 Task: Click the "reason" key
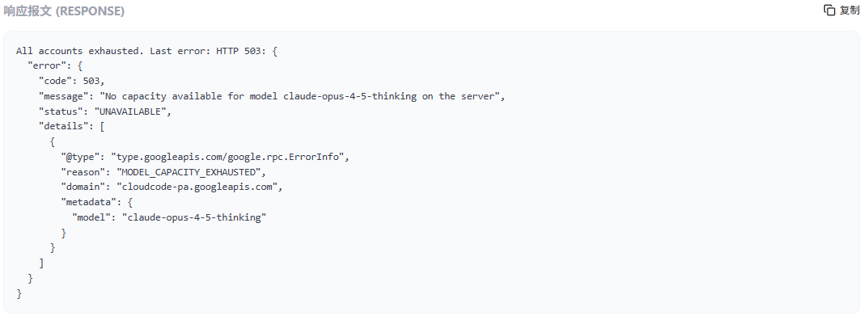[x=83, y=172]
